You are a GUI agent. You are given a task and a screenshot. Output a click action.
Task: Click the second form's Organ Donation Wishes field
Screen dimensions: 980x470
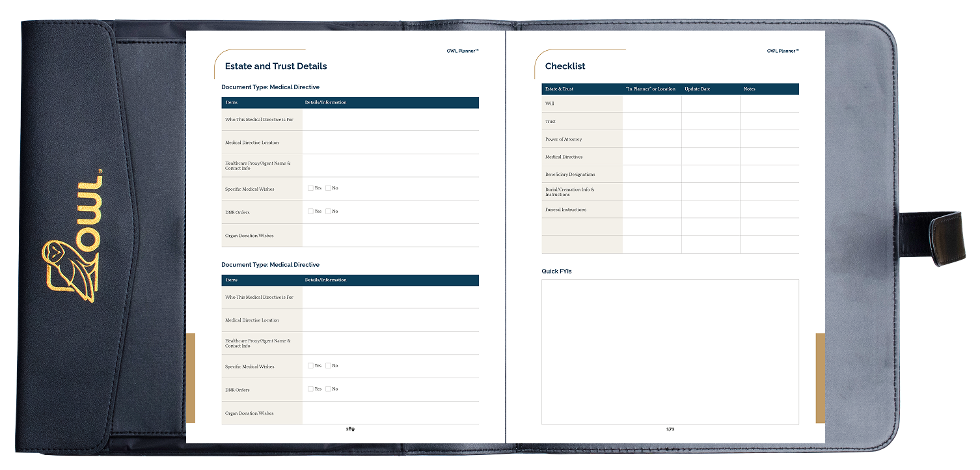(x=390, y=413)
